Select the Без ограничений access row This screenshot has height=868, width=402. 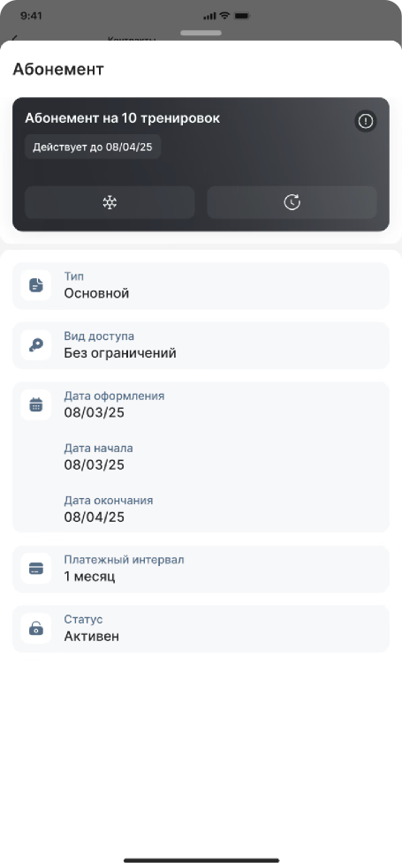pos(201,345)
